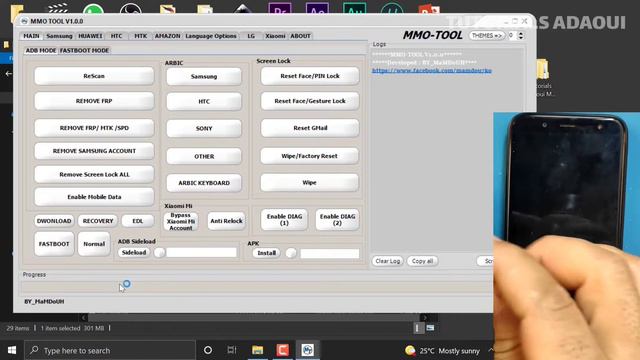The width and height of the screenshot is (640, 360).
Task: Increase theme number stepper
Action: click(520, 33)
